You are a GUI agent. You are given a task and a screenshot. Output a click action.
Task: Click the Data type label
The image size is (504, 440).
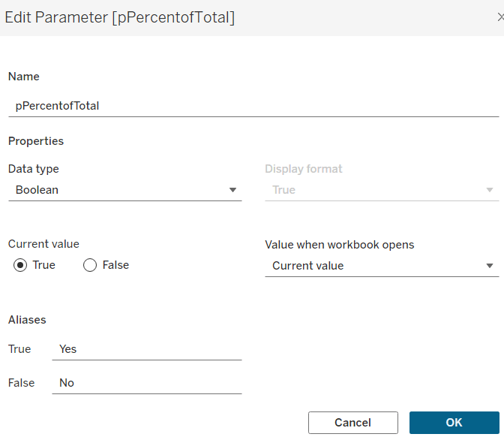click(x=34, y=169)
